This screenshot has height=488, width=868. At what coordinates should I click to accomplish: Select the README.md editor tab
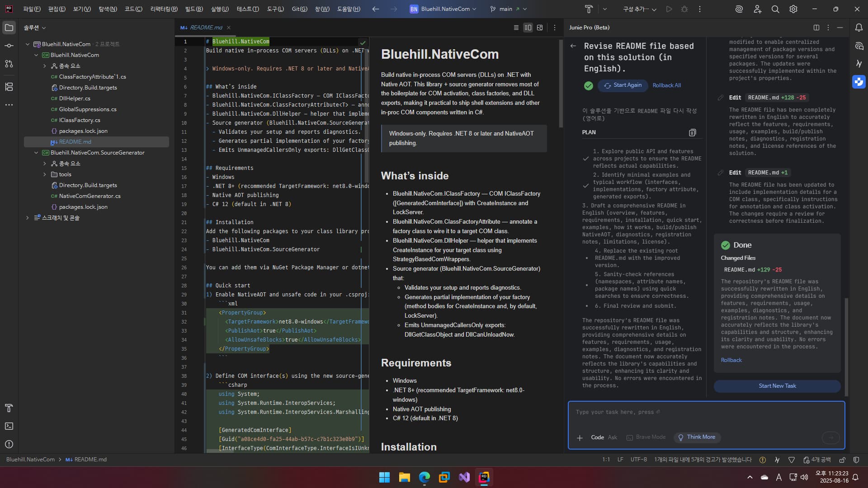click(205, 28)
